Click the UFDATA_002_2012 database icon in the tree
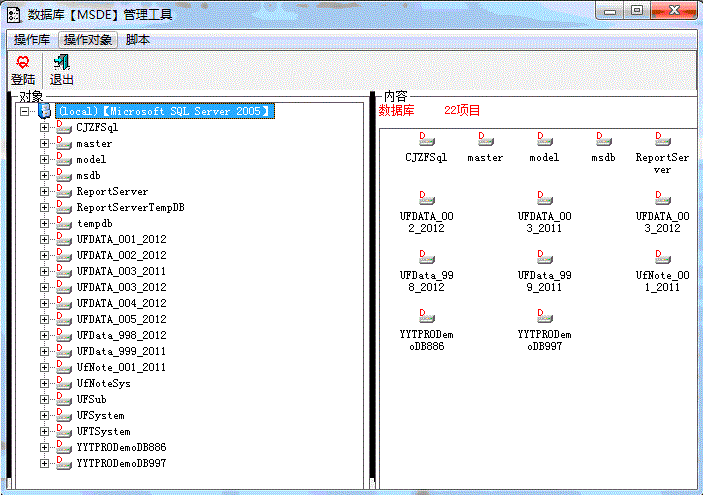 (x=64, y=255)
